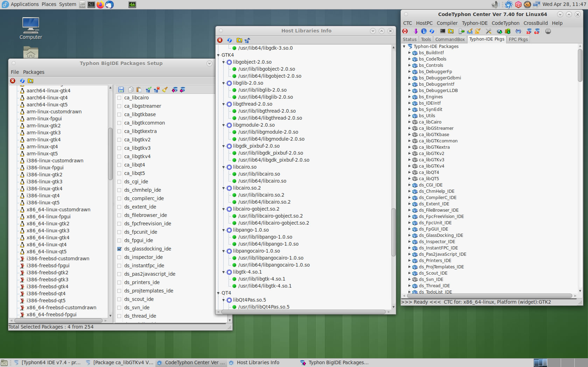The height and width of the screenshot is (367, 588).
Task: Click the gray STOP icon
Action: pos(548,31)
